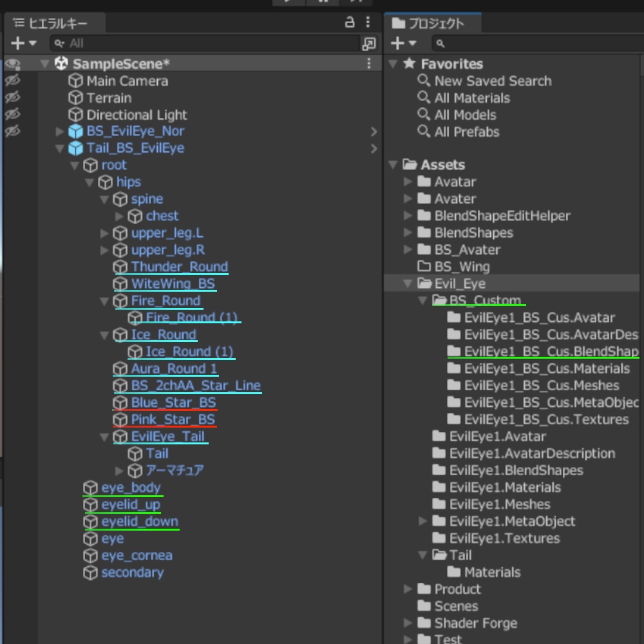The image size is (644, 644).
Task: Click the SampleScene Unity logo icon
Action: [x=61, y=64]
